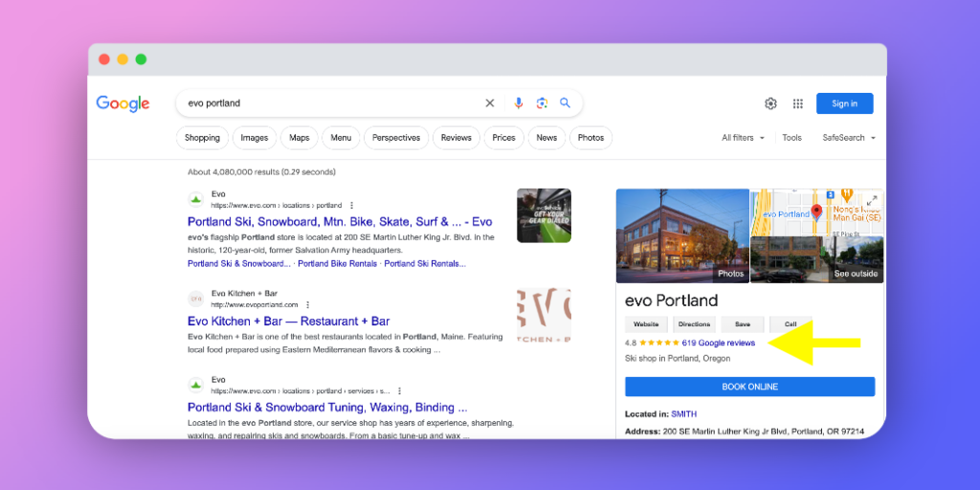This screenshot has width=980, height=490.
Task: Select the Shopping filter
Action: pos(202,138)
